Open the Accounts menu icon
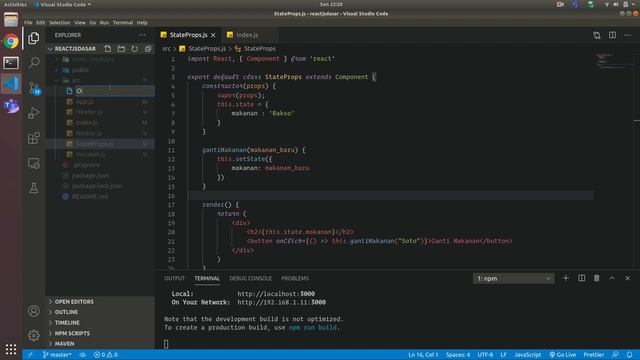Viewport: 640px width, 360px height. (34, 311)
